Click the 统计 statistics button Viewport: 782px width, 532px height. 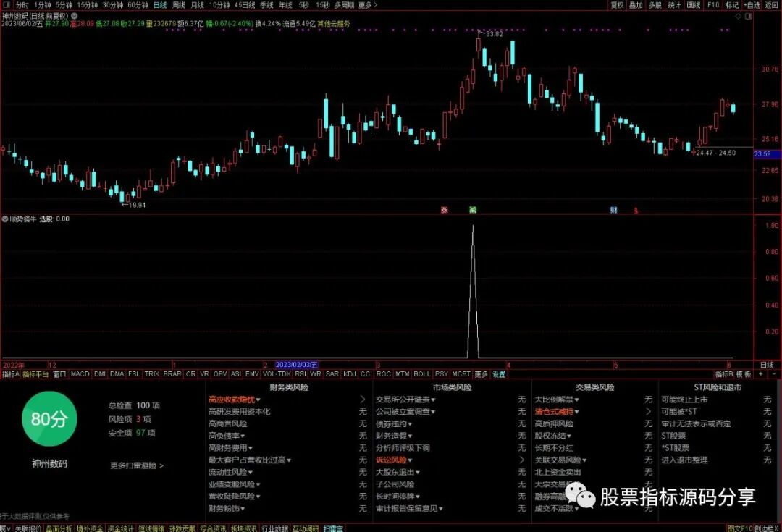tap(674, 5)
